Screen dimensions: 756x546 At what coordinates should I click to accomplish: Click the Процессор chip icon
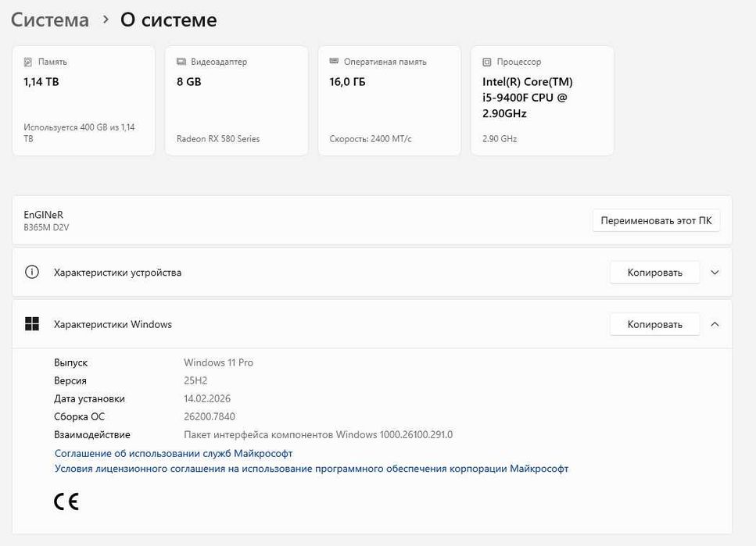click(x=487, y=62)
